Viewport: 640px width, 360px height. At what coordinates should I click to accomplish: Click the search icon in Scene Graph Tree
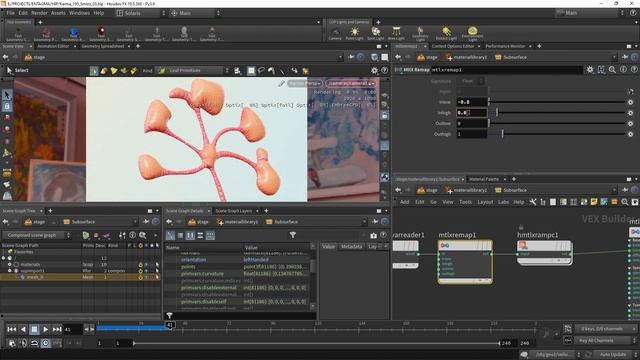(142, 235)
